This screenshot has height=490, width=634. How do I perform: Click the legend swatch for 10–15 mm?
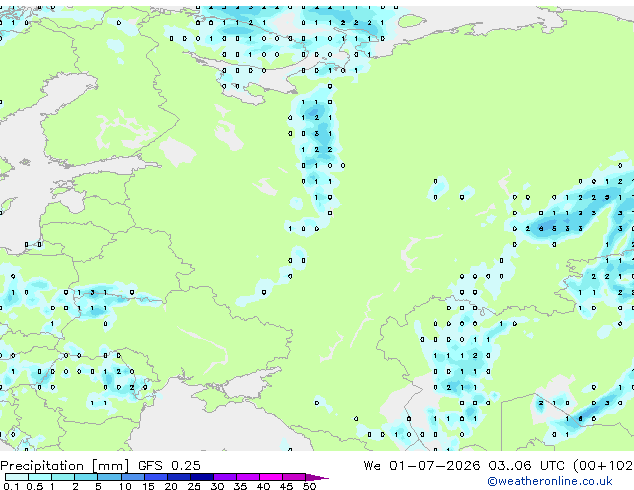[x=132, y=477]
